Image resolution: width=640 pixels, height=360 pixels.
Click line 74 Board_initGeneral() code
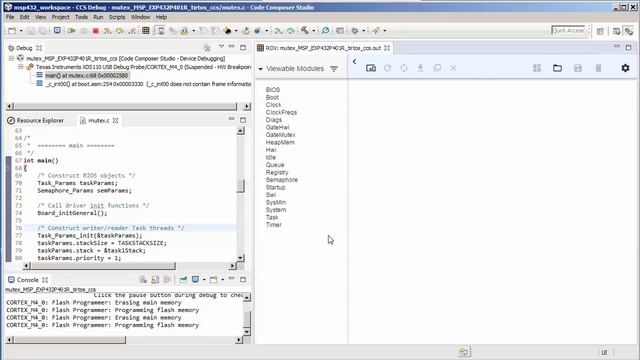tap(72, 213)
